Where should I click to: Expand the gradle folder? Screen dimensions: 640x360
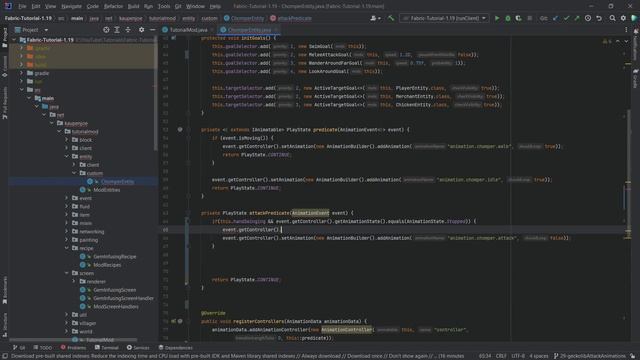(22, 73)
